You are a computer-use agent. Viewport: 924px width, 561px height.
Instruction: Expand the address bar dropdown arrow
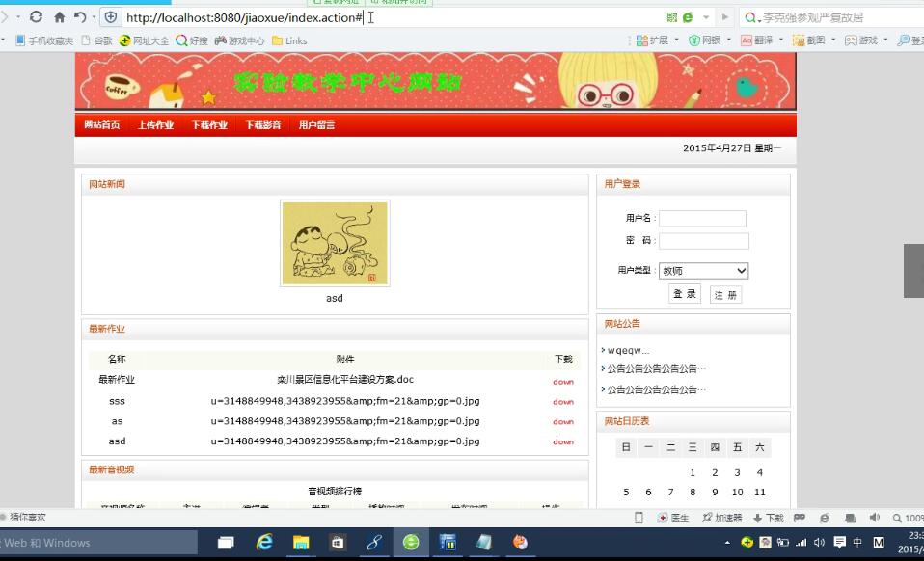tap(706, 17)
